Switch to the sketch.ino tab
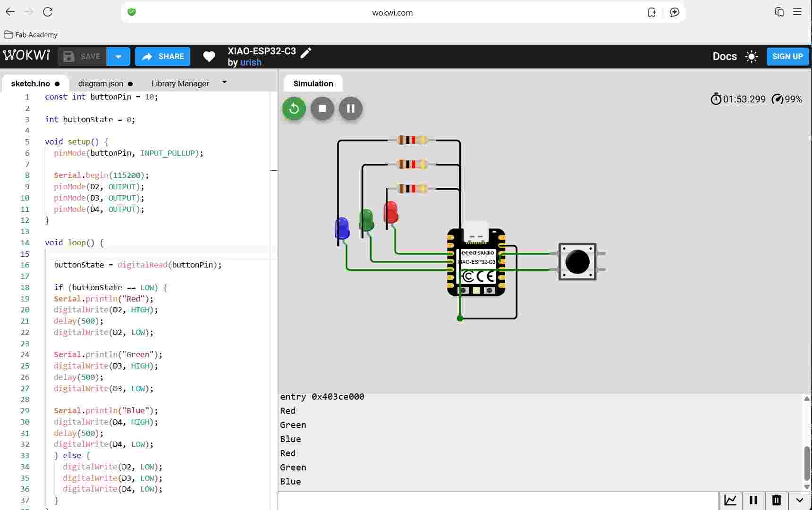This screenshot has width=812, height=510. (35, 84)
